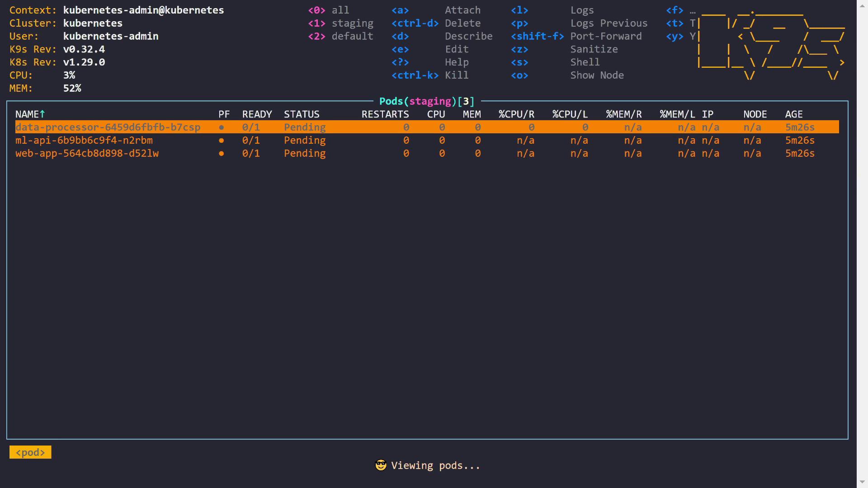Click the scrollbar down arrow

pos(862,483)
